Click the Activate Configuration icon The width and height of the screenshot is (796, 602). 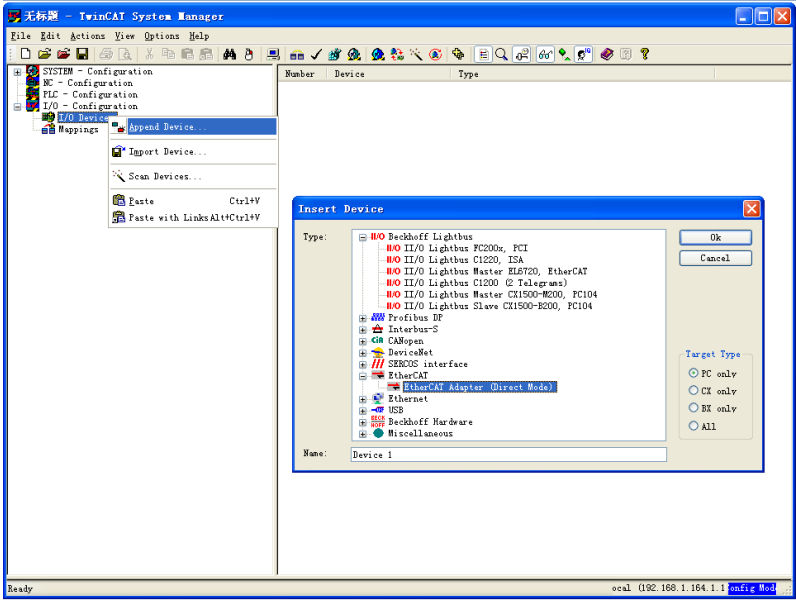point(335,54)
